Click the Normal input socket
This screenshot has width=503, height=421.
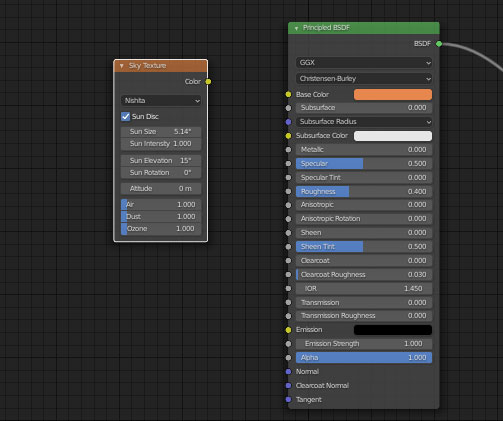288,372
